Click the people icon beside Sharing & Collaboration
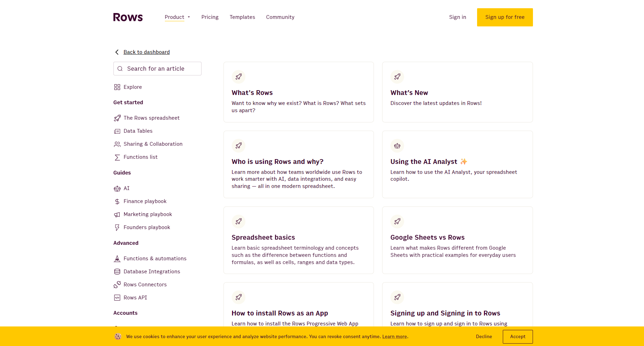 tap(117, 144)
